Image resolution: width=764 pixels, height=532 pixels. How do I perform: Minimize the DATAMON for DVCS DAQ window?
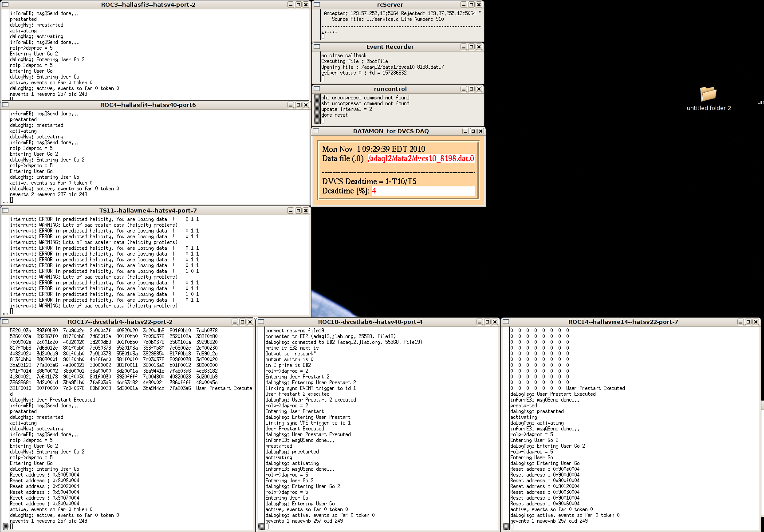point(465,131)
